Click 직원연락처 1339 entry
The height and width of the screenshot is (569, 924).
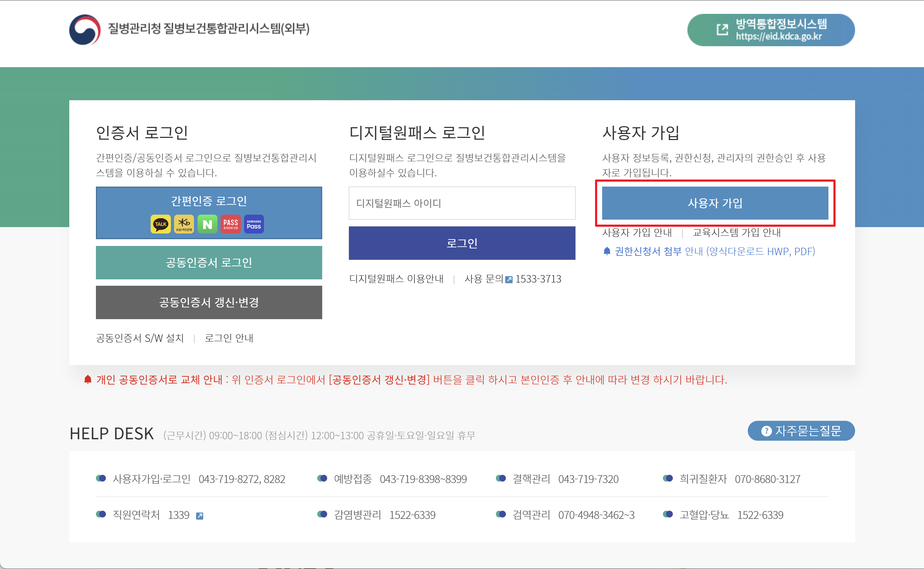(150, 515)
